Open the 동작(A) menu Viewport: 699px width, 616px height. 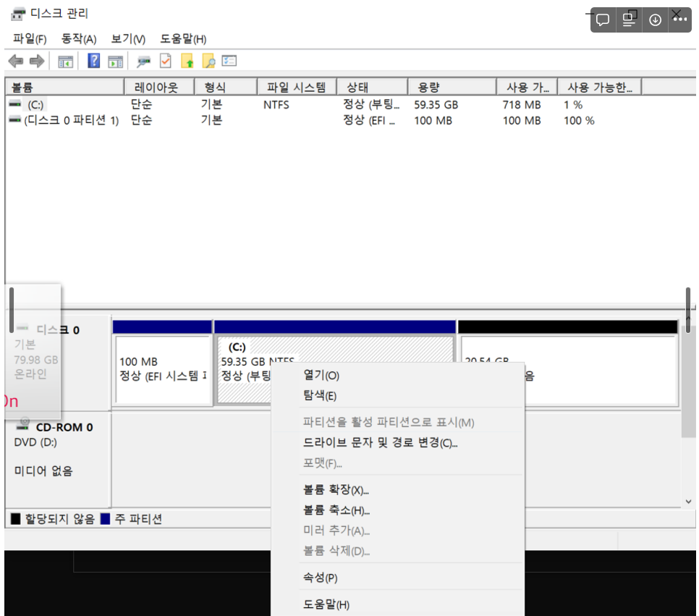[x=79, y=39]
